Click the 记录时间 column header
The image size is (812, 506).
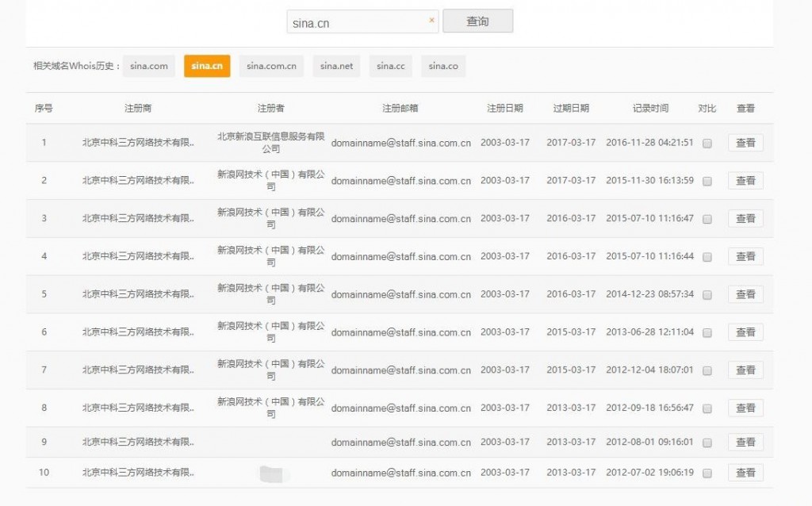pos(650,108)
